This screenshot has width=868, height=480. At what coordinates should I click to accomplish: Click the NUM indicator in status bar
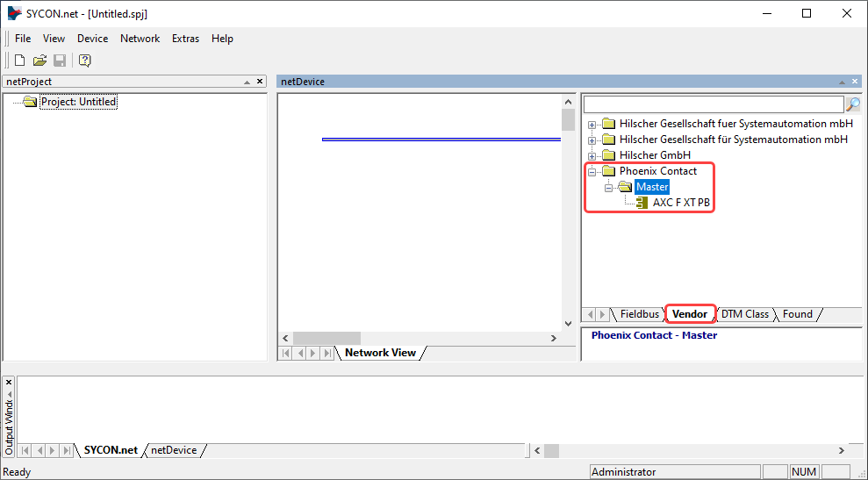804,472
